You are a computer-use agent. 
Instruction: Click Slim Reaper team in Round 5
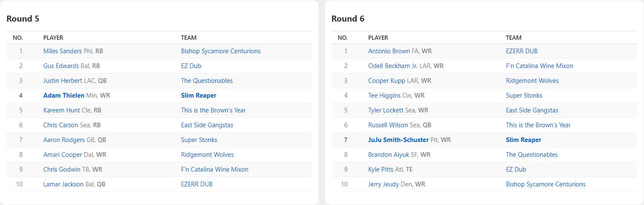(198, 96)
